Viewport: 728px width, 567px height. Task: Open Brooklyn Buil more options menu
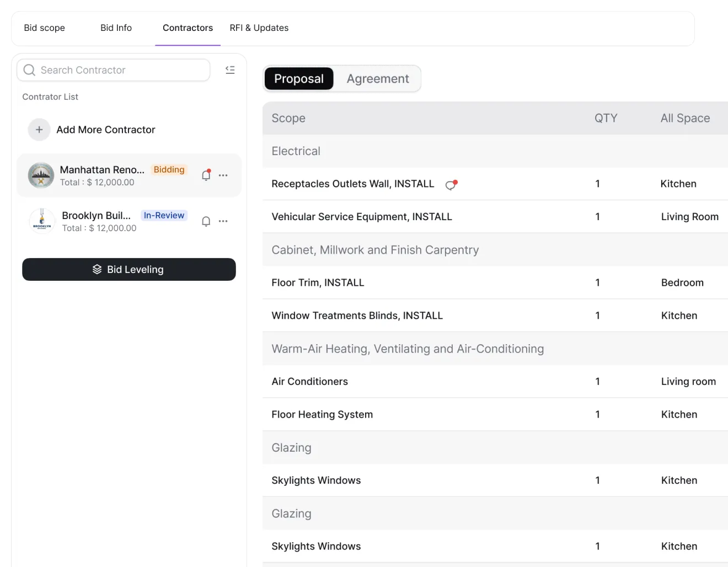click(223, 221)
